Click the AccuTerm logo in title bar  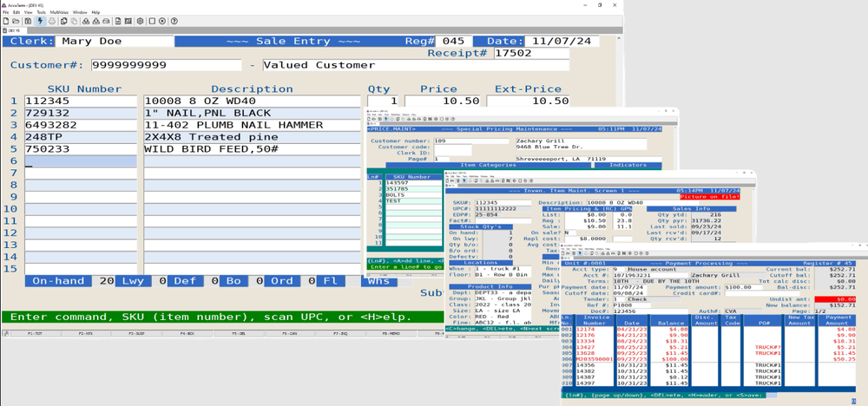point(3,5)
